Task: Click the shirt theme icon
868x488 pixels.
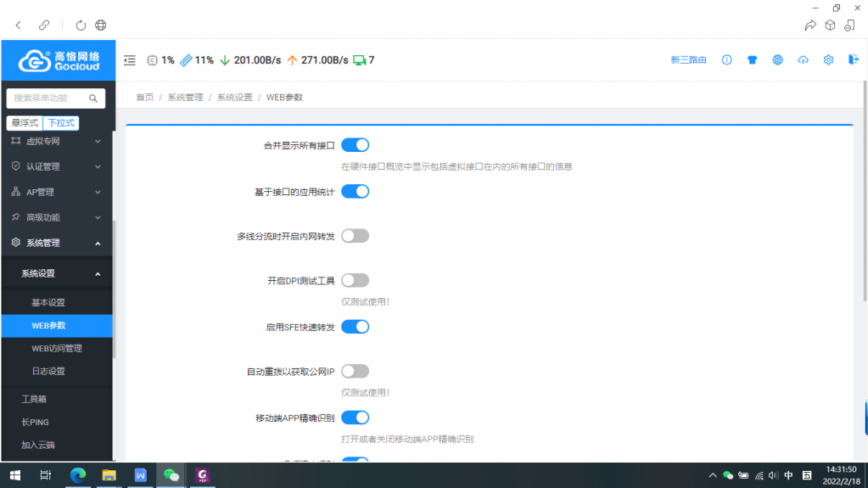Action: 753,59
